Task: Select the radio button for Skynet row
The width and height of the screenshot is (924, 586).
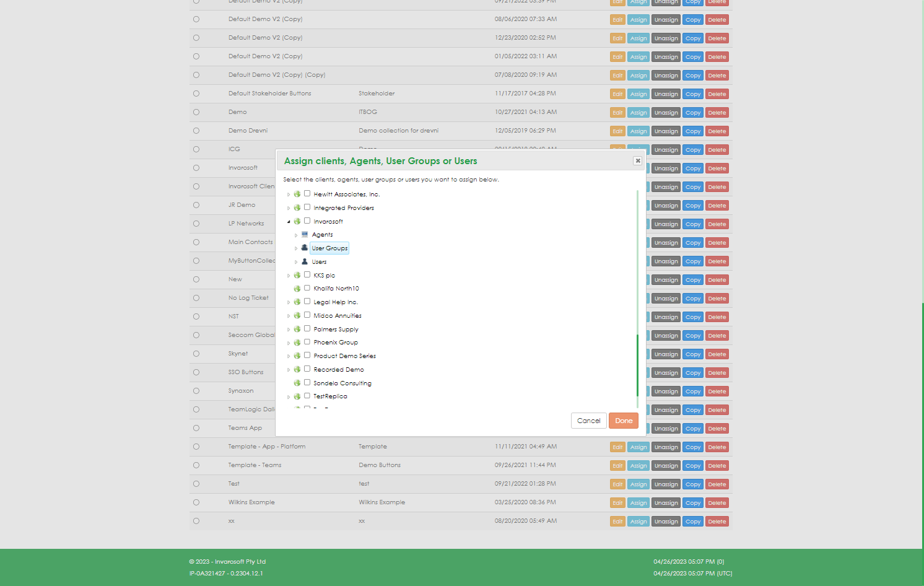Action: coord(196,354)
